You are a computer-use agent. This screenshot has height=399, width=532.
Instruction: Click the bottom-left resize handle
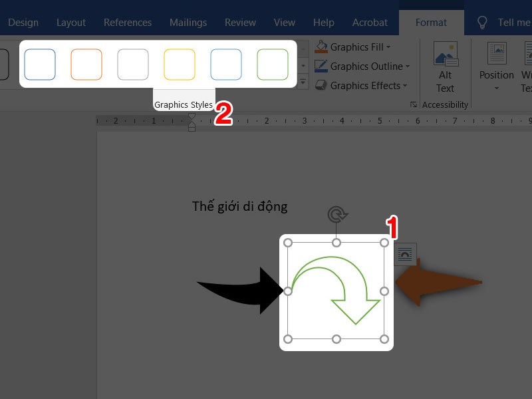288,339
